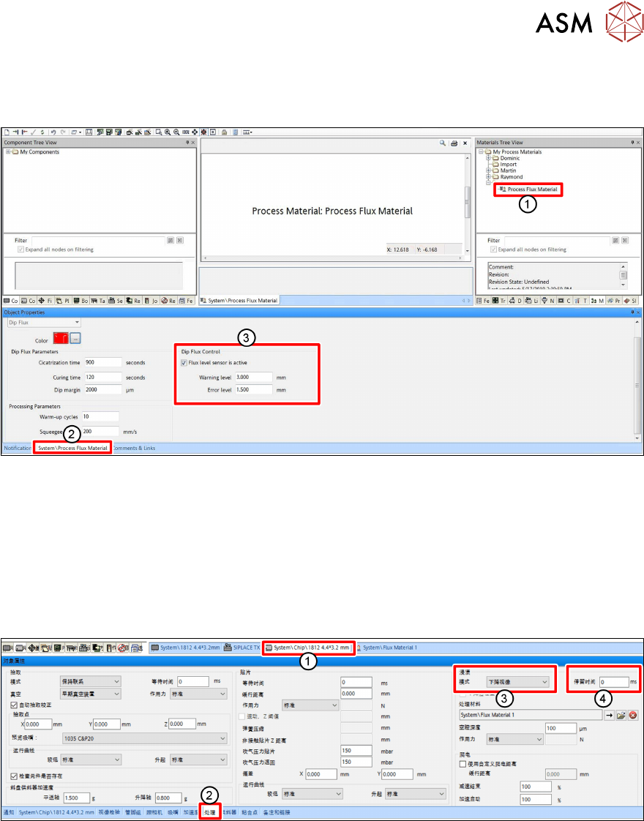Viewport: 644px width, 821px height.
Task: Pin the Component Tree View panel
Action: click(x=187, y=143)
